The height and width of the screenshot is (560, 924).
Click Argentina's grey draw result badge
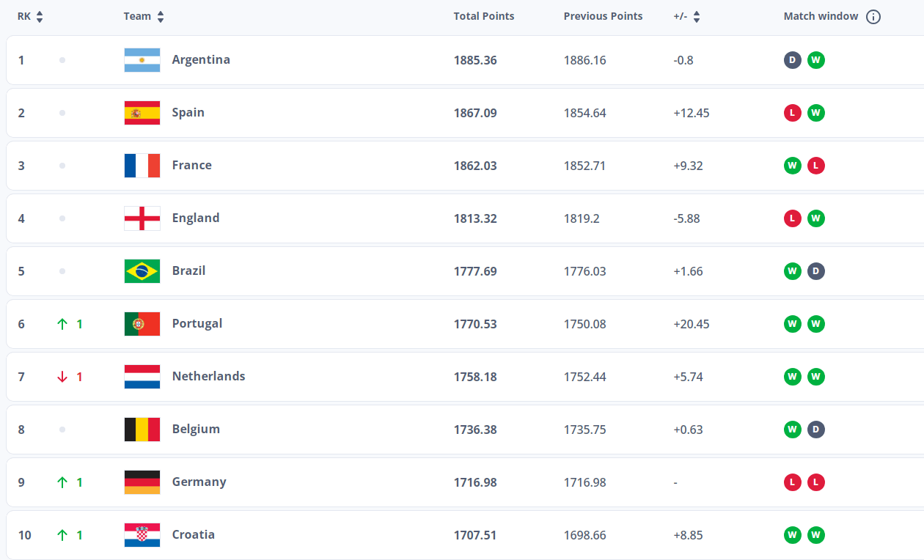pyautogui.click(x=793, y=60)
